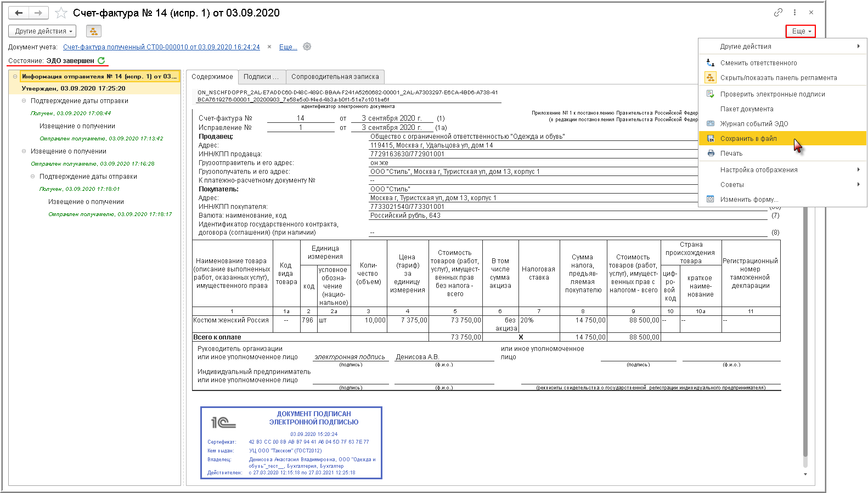Open Пакет документа
Screen dimensions: 868x493
point(782,109)
